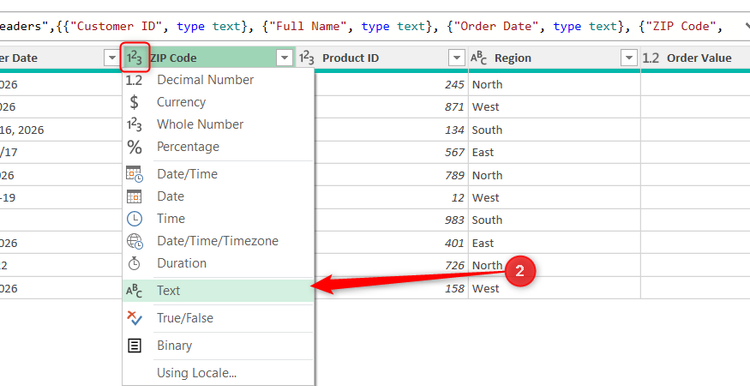Choose Duration data type

(x=219, y=263)
